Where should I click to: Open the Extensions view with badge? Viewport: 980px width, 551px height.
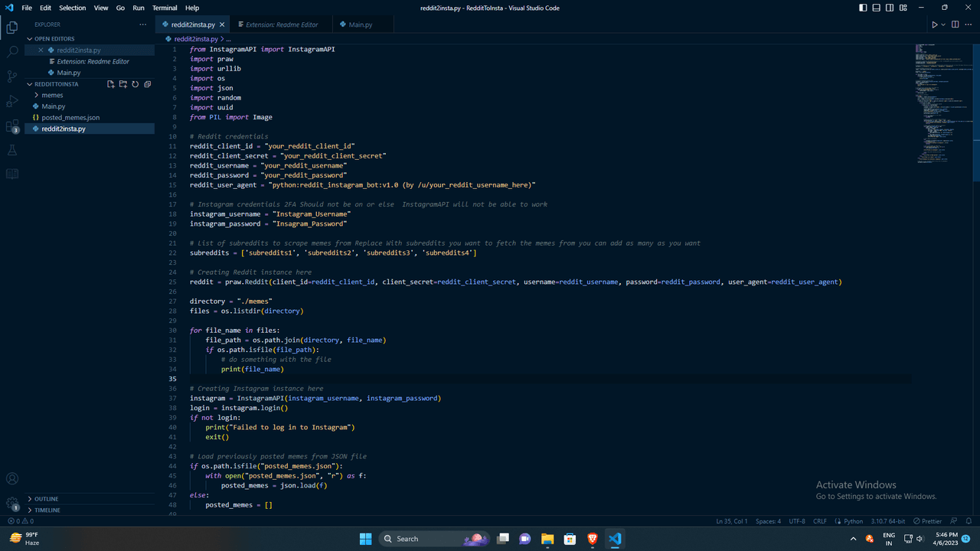coord(12,126)
